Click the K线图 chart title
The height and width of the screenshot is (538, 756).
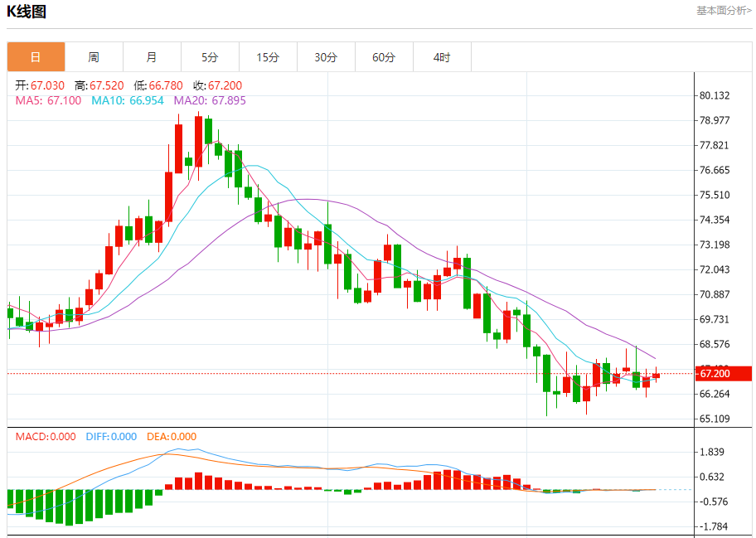point(27,12)
